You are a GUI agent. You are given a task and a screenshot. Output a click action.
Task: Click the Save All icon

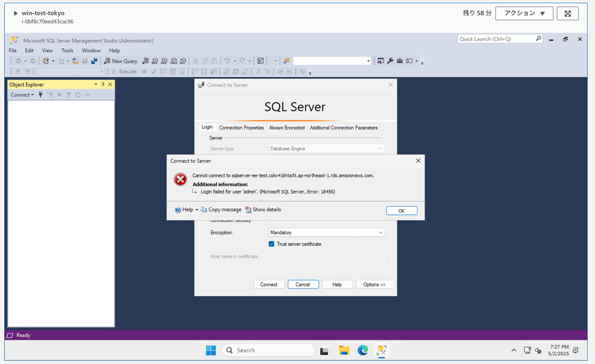(x=94, y=61)
